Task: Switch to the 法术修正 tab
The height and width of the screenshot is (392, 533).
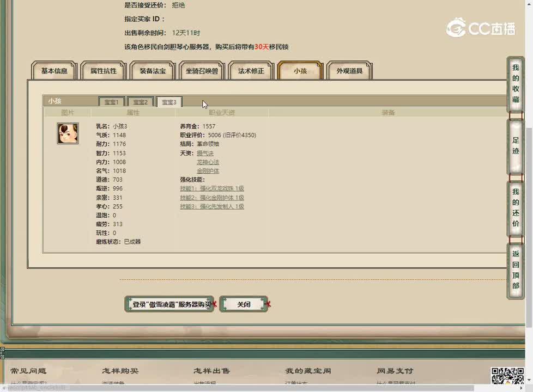Action: (251, 71)
